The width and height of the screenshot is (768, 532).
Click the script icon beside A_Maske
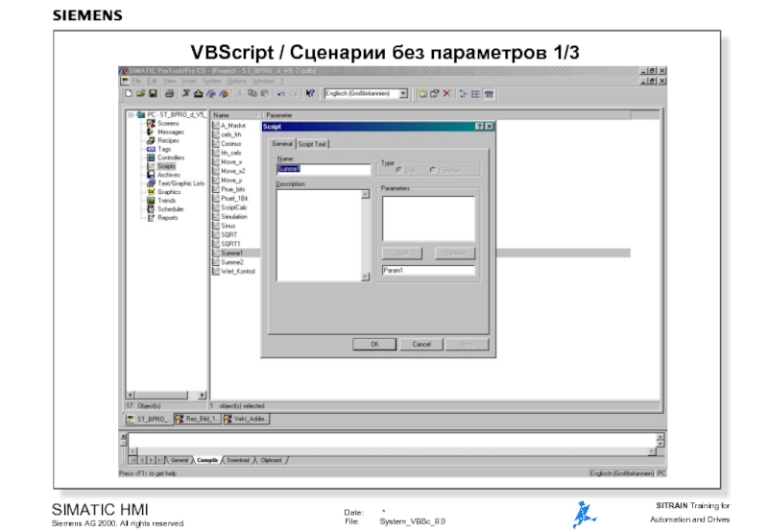215,126
